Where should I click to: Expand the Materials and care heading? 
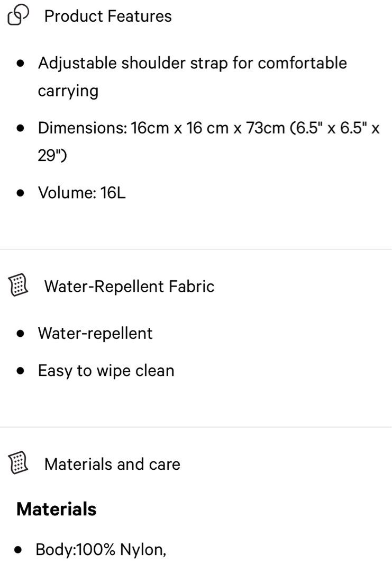pyautogui.click(x=112, y=464)
